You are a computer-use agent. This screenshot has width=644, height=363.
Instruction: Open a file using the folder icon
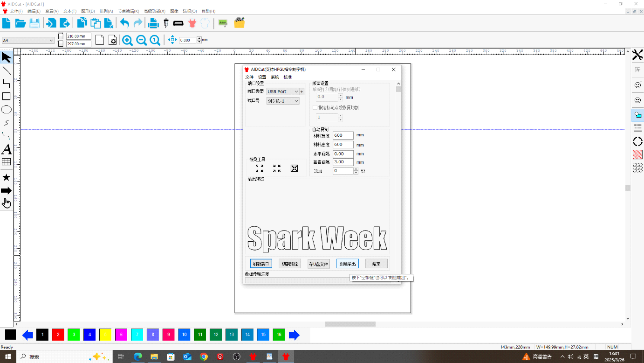click(x=21, y=23)
